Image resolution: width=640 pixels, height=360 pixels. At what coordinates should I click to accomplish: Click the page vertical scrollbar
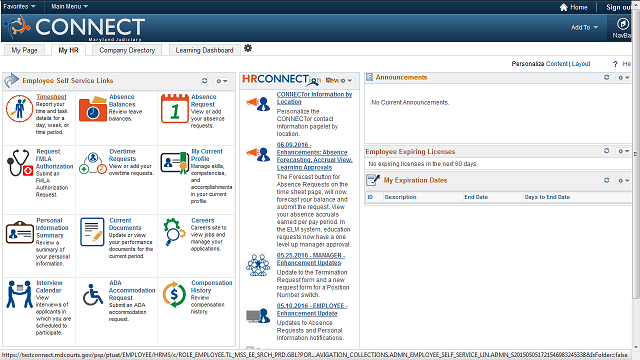[x=636, y=176]
